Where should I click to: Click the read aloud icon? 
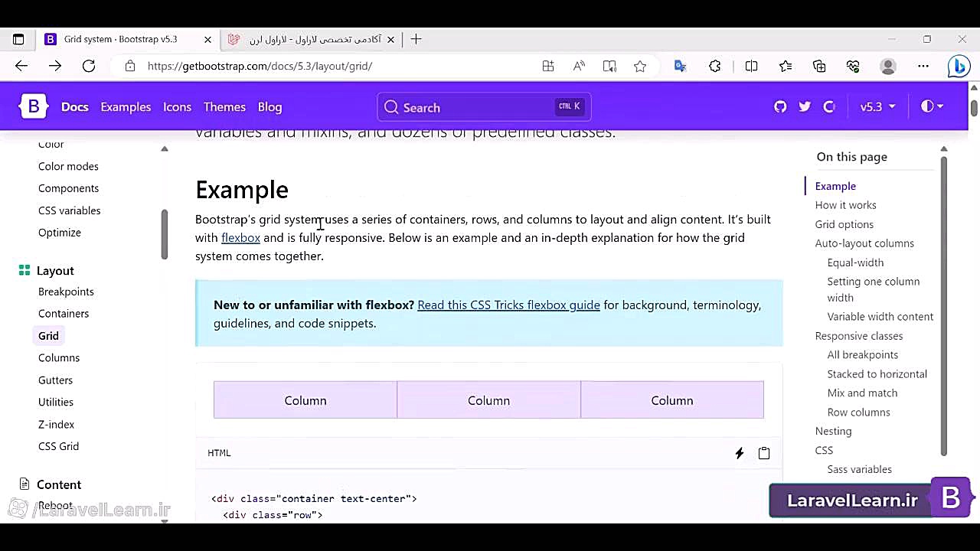point(579,67)
